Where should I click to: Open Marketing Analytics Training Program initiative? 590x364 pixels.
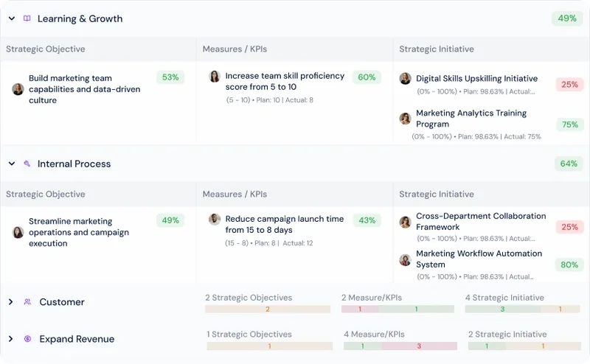pyautogui.click(x=471, y=119)
